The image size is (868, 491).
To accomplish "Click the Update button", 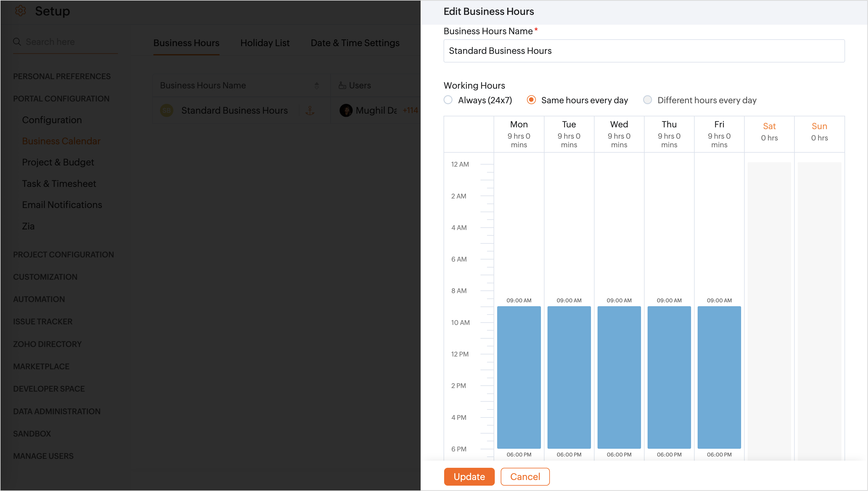I will [469, 476].
